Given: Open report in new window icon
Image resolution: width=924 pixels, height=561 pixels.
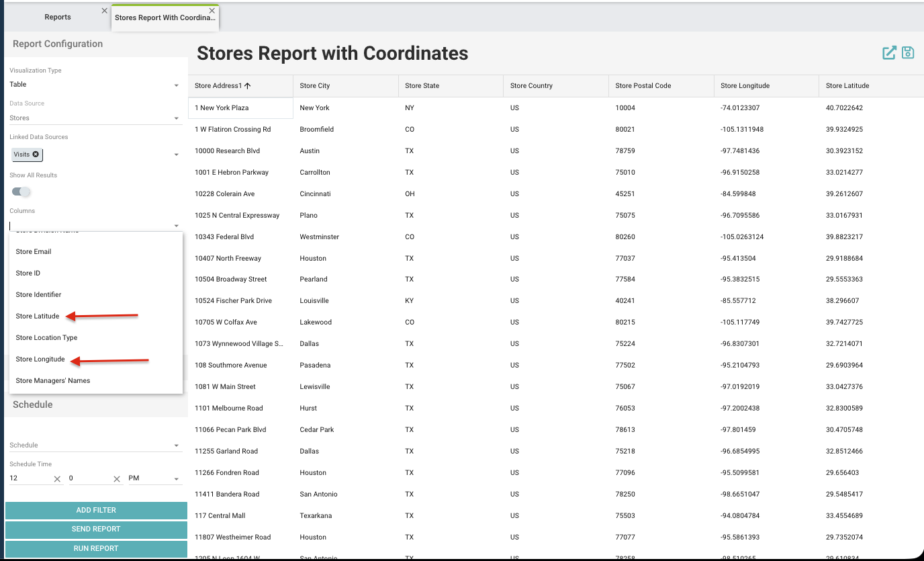Looking at the screenshot, I should click(889, 53).
